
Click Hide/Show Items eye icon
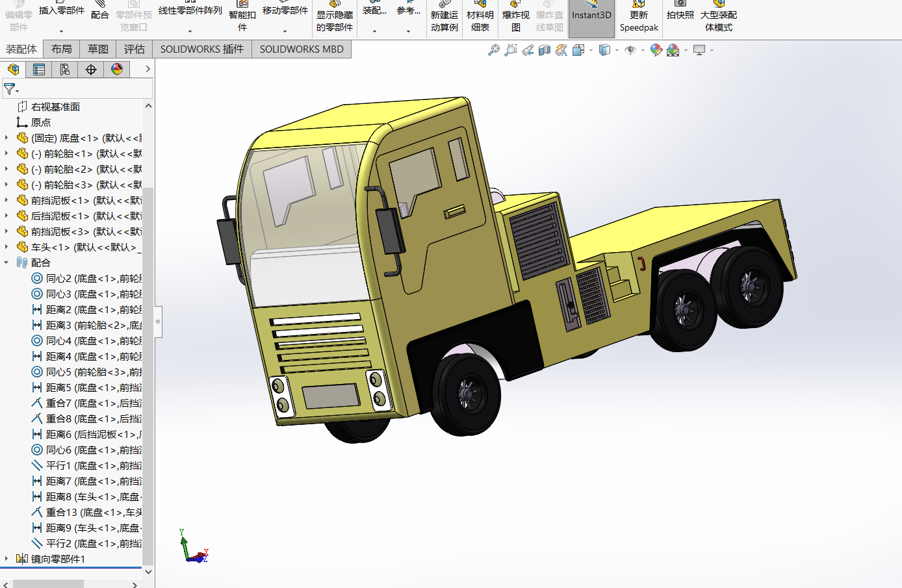click(630, 50)
